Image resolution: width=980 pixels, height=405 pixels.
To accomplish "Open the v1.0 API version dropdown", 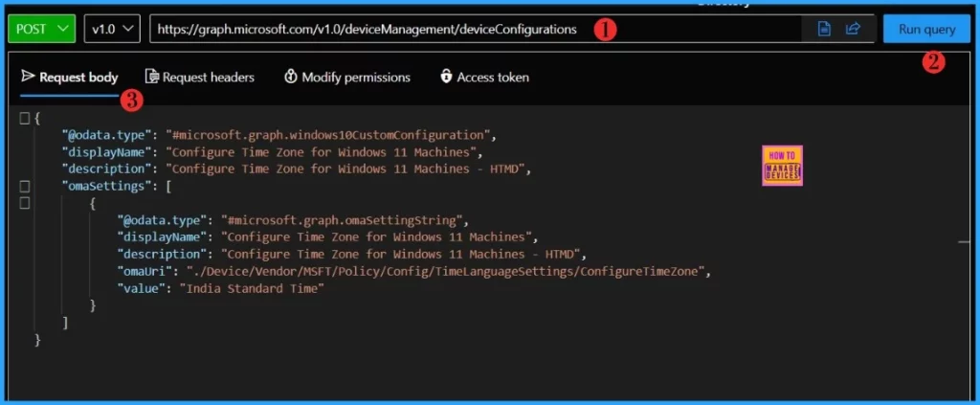I will [113, 29].
